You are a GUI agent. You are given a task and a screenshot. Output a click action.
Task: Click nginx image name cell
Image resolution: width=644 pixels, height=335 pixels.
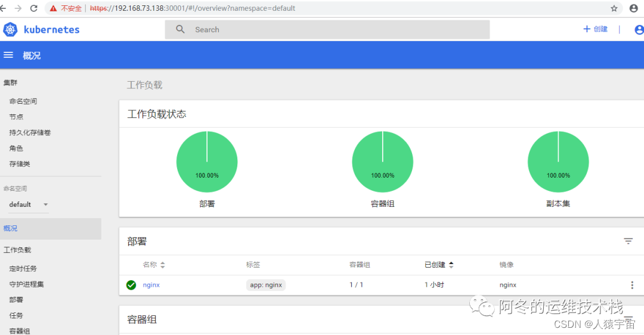point(508,285)
